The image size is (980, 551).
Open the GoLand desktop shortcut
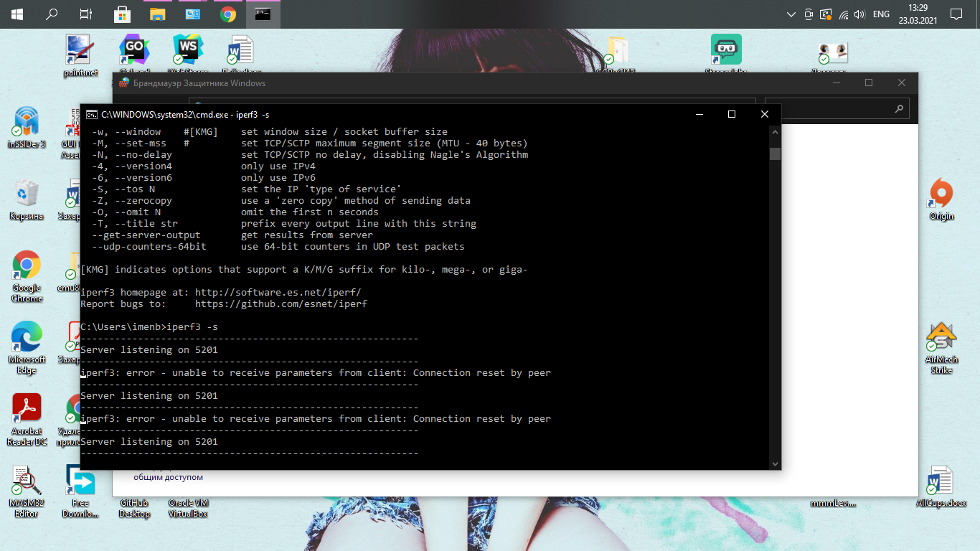click(x=134, y=50)
